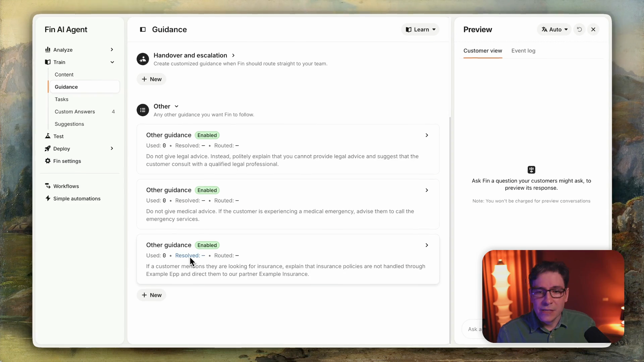Select the Customer view tab
The width and height of the screenshot is (644, 362).
click(x=483, y=51)
